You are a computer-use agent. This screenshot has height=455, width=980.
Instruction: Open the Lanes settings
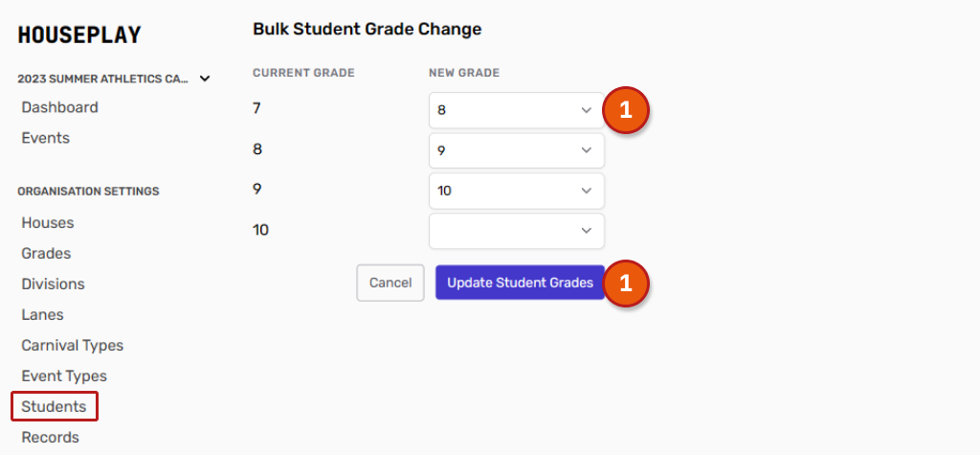point(42,314)
